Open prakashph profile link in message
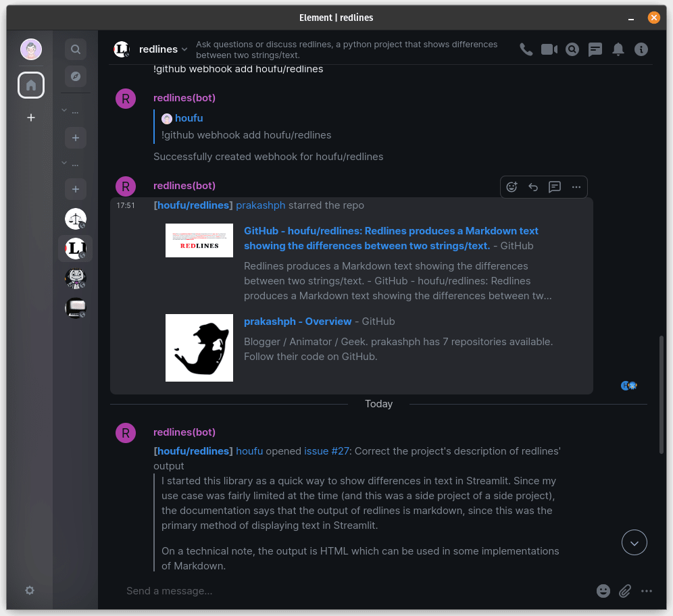 click(261, 205)
